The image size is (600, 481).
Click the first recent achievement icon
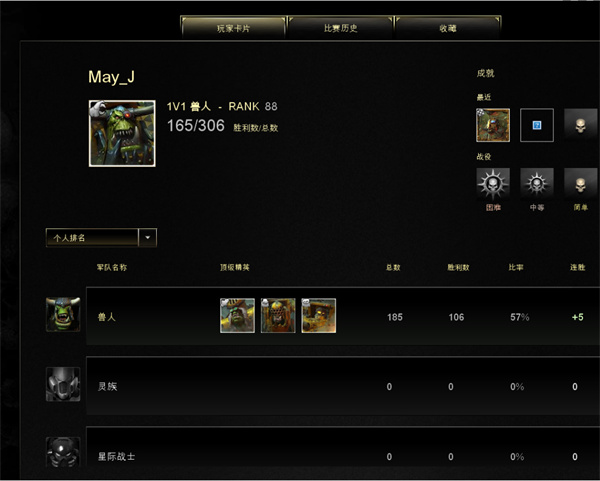tap(493, 125)
